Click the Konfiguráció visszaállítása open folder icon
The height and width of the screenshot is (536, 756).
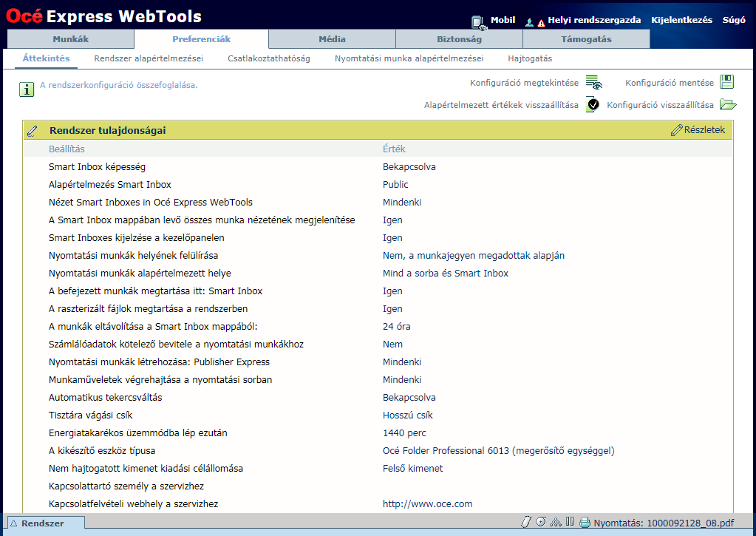[x=728, y=104]
